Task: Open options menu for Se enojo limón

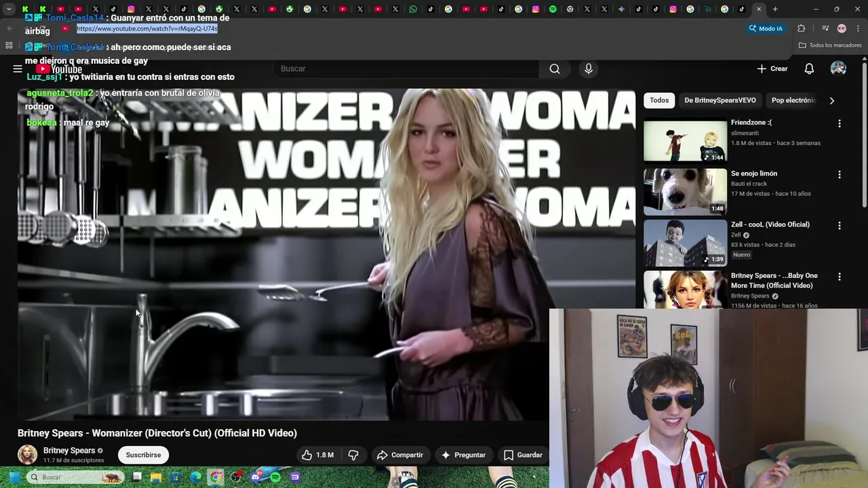Action: click(x=840, y=174)
